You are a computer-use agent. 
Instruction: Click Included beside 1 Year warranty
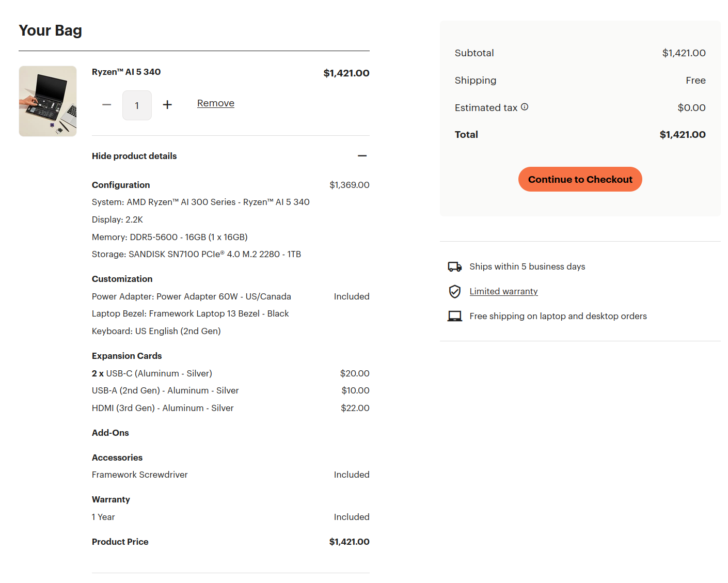pos(352,517)
